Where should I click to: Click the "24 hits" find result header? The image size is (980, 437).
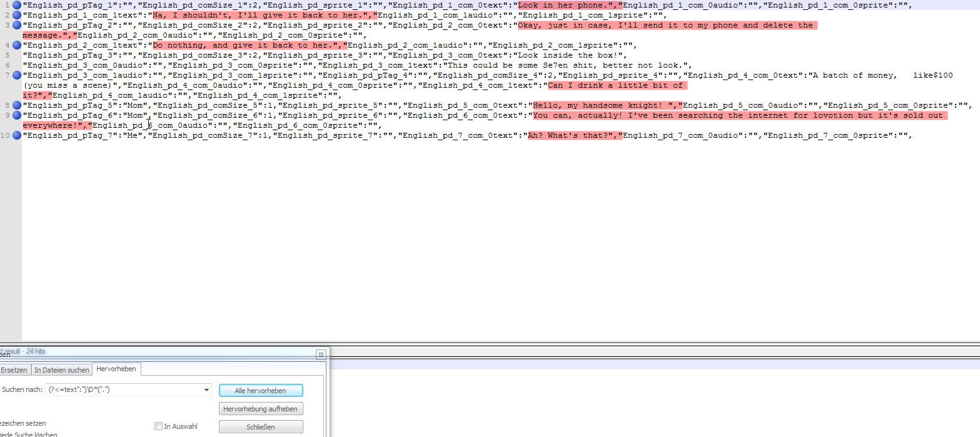(x=23, y=351)
